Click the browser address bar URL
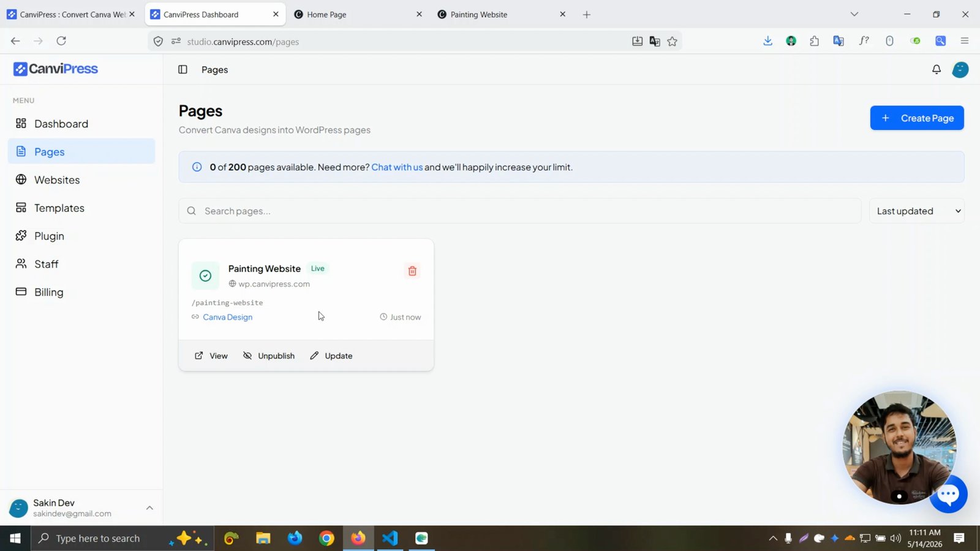980x551 pixels. pos(243,42)
